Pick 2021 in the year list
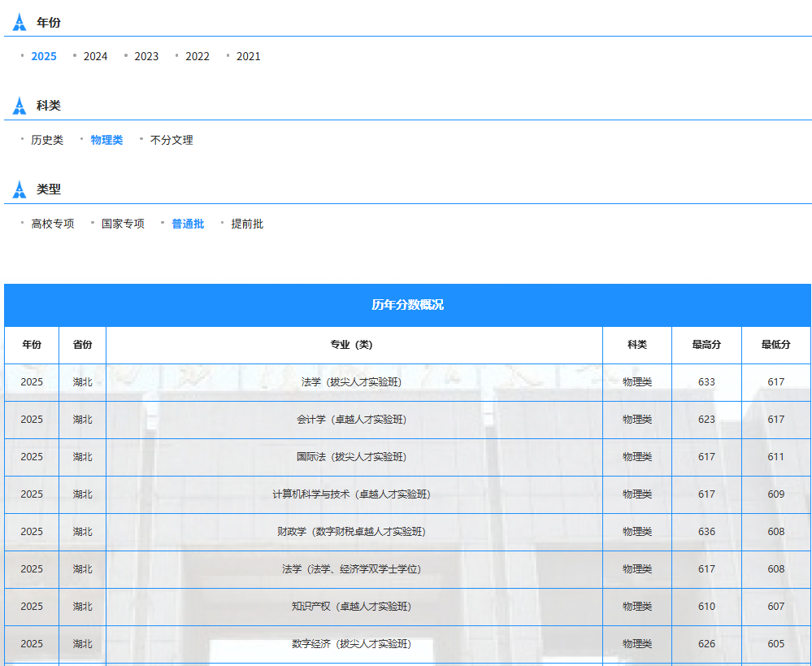The image size is (812, 666). tap(249, 56)
